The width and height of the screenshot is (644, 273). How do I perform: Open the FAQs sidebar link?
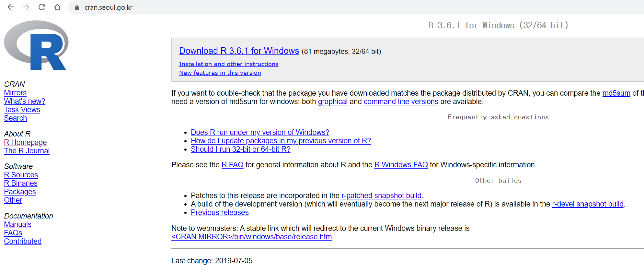pos(13,233)
